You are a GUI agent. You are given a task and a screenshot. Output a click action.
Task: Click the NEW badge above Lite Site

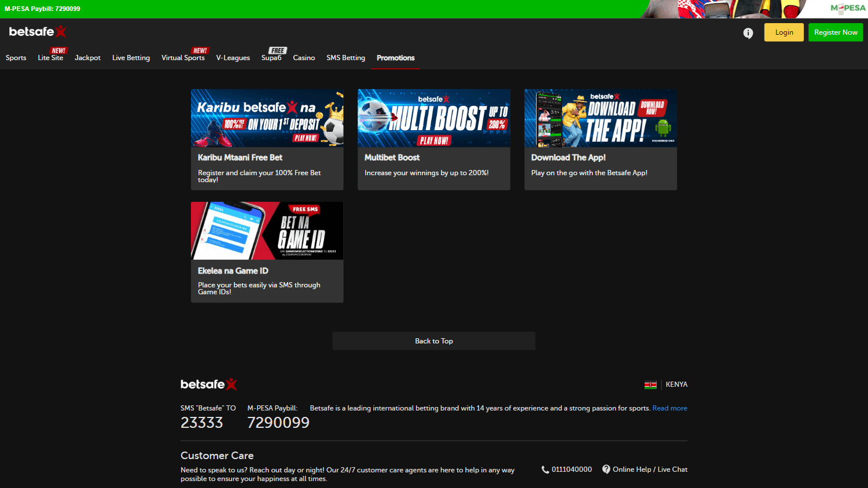coord(58,50)
